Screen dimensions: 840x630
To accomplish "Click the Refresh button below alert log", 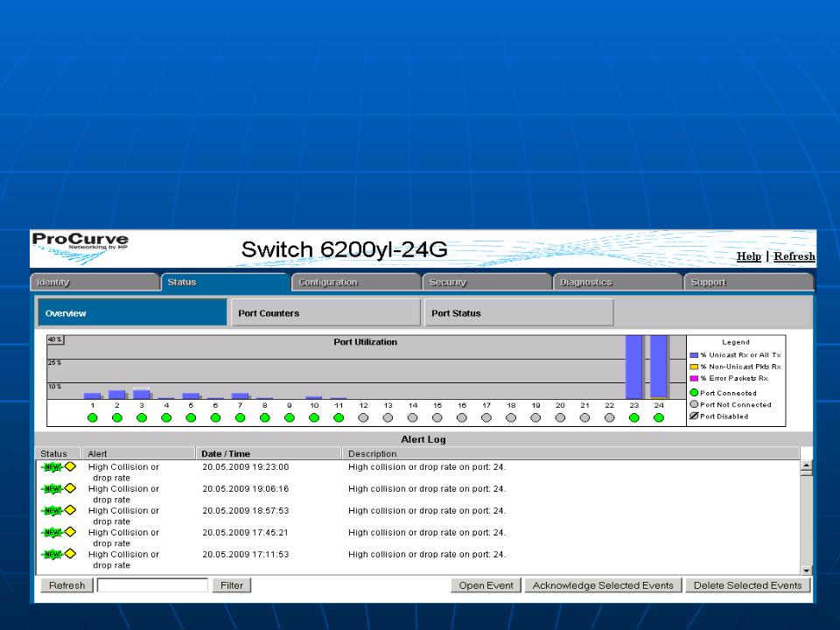I will click(67, 585).
